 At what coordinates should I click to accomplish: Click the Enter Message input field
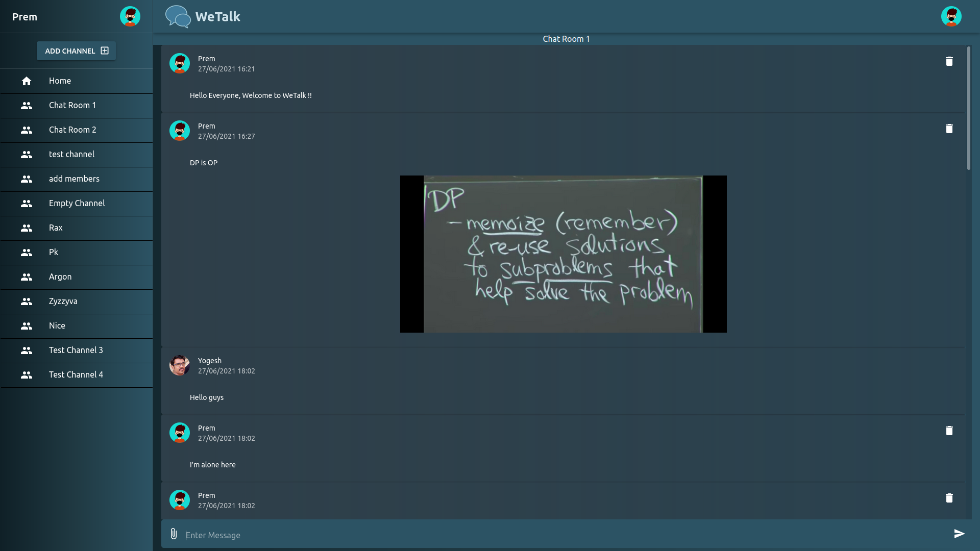coord(561,535)
